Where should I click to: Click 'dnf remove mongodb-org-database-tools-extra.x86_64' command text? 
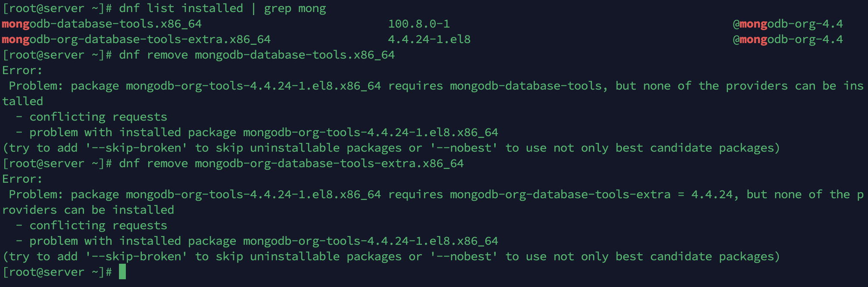[291, 163]
